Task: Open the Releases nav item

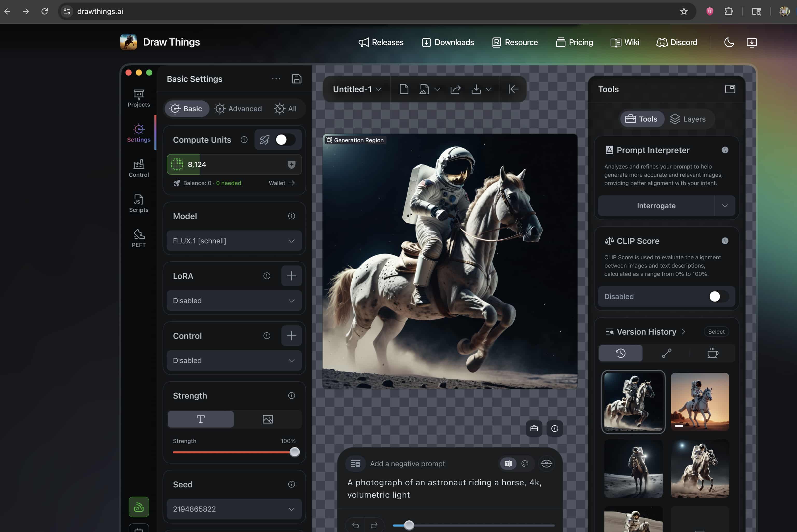Action: (381, 43)
